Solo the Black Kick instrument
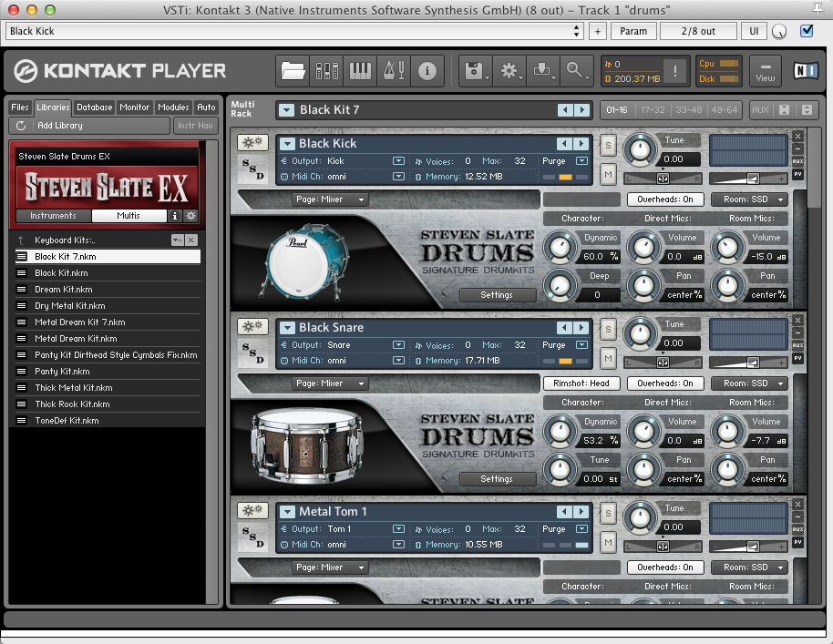833x644 pixels. click(x=608, y=146)
